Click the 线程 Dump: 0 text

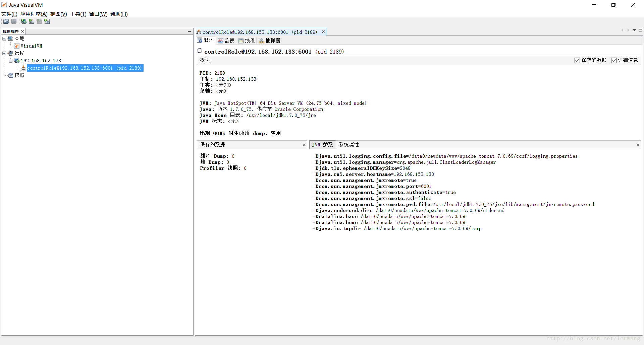click(x=217, y=156)
